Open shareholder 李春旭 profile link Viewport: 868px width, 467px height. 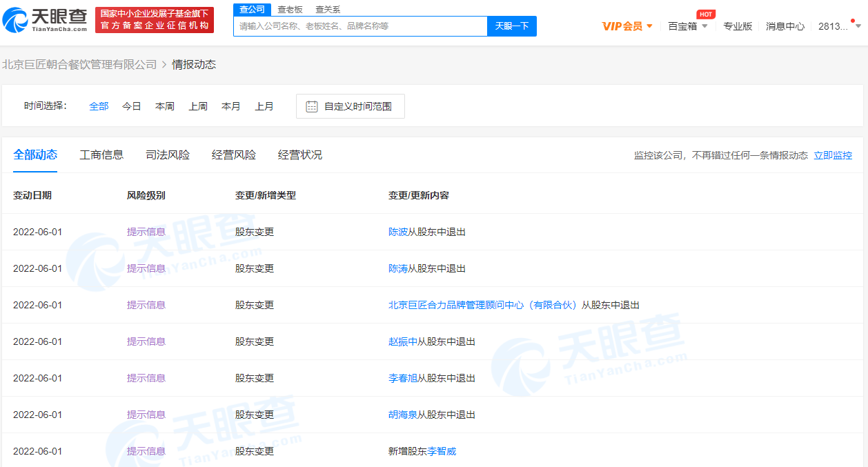403,378
